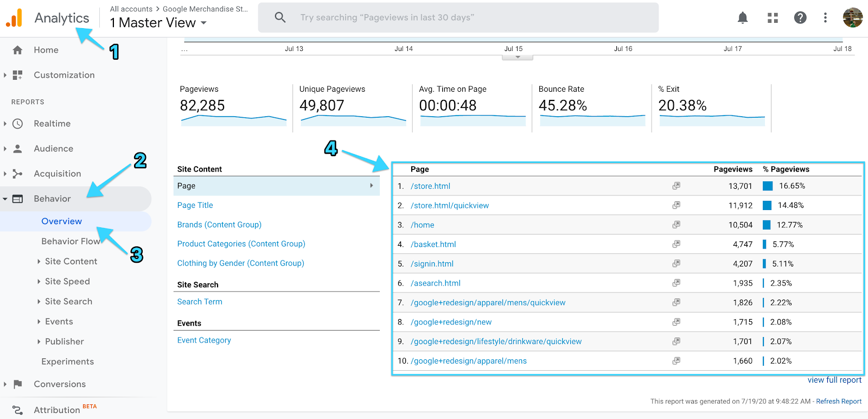The height and width of the screenshot is (419, 868).
Task: Open the three-dot more options menu
Action: pos(825,18)
